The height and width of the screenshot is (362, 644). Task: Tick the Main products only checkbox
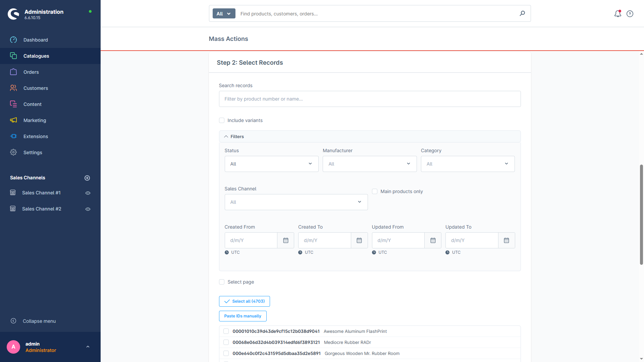[x=375, y=191]
